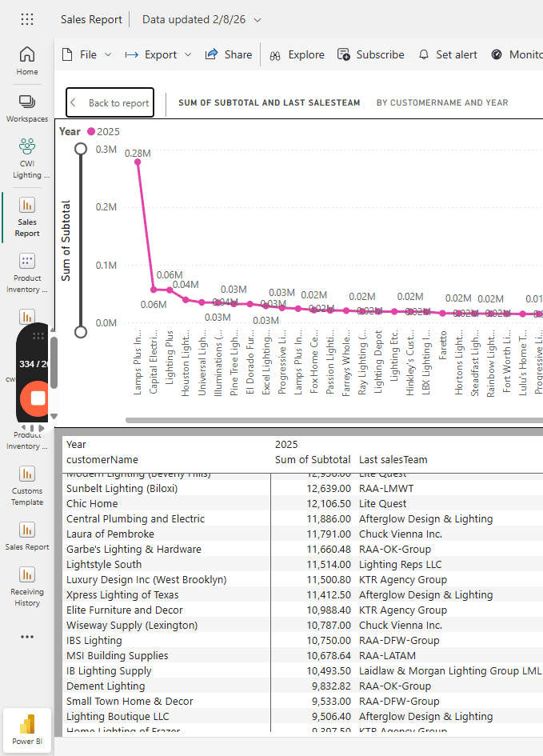This screenshot has height=756, width=543.
Task: Select Luxury Design Inc (West Brooklyn) row
Action: click(x=304, y=579)
